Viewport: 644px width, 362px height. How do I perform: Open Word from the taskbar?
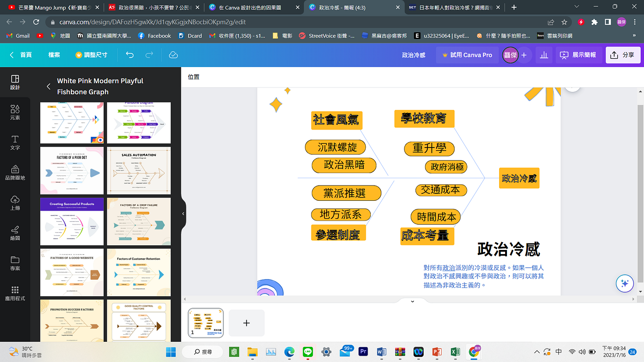(x=381, y=352)
